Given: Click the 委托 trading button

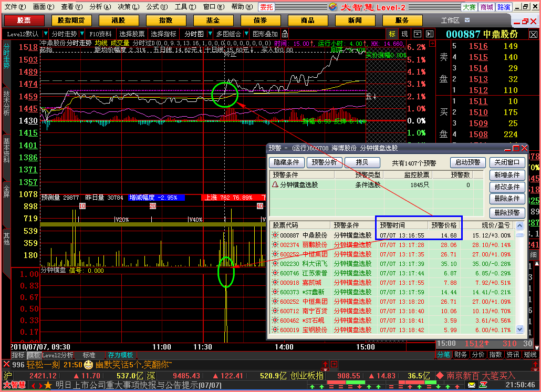Looking at the screenshot, I should point(266,7).
